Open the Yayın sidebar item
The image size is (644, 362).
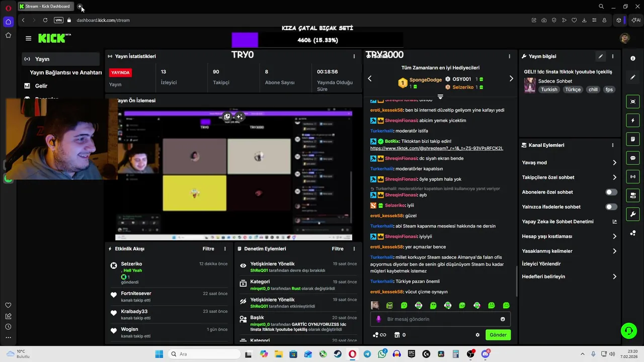pyautogui.click(x=60, y=59)
